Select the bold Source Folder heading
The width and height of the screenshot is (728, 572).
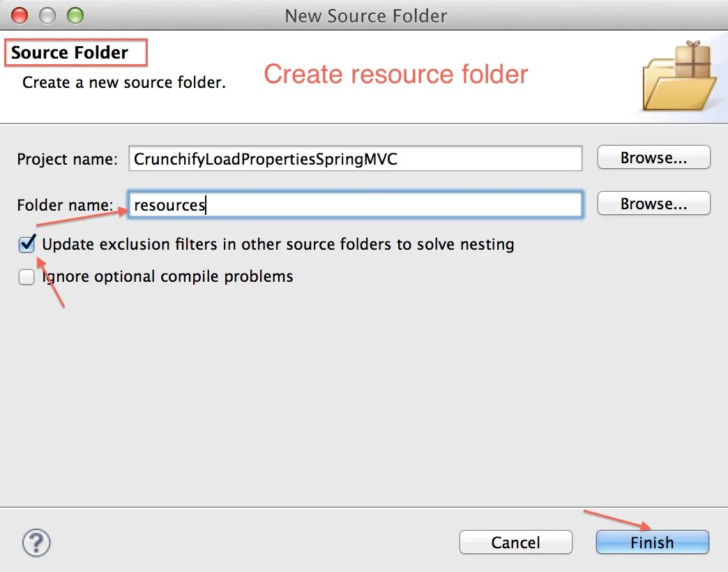(70, 53)
